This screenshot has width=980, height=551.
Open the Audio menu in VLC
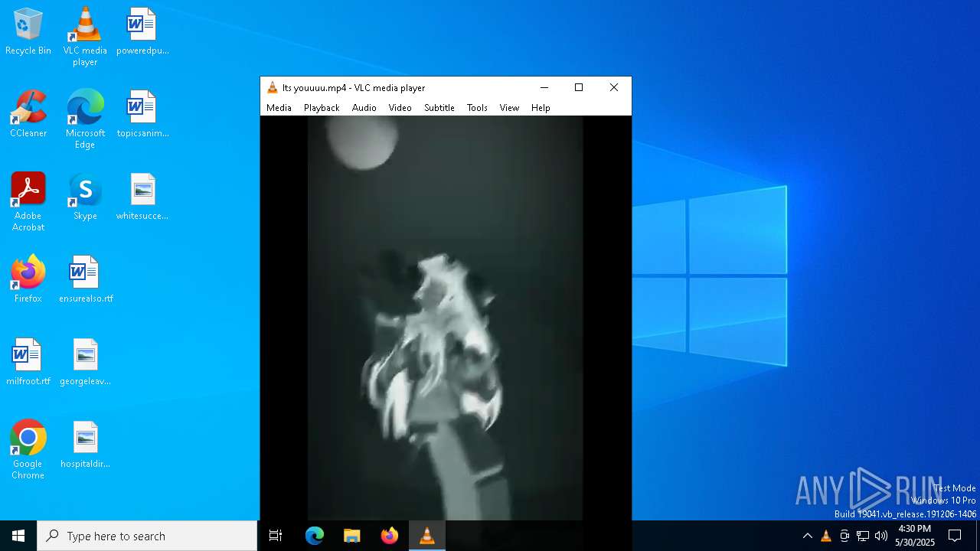click(364, 108)
